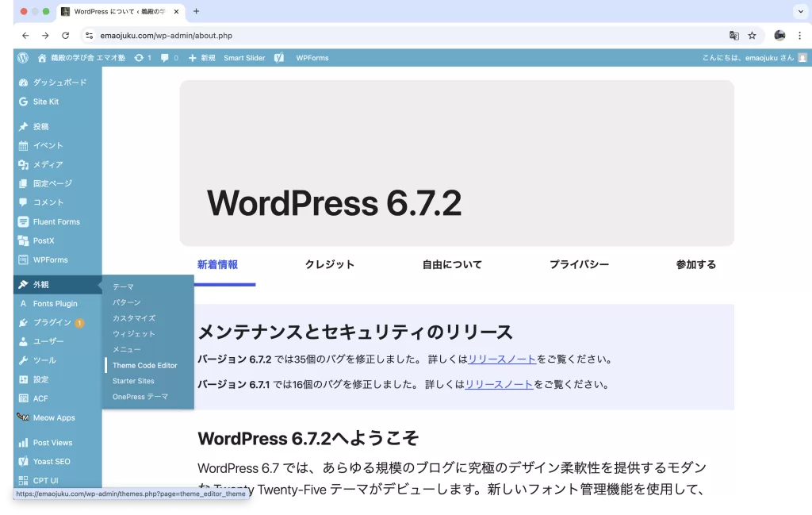Open the comments bubble icon in admin bar
This screenshot has height=515, width=812.
point(165,58)
